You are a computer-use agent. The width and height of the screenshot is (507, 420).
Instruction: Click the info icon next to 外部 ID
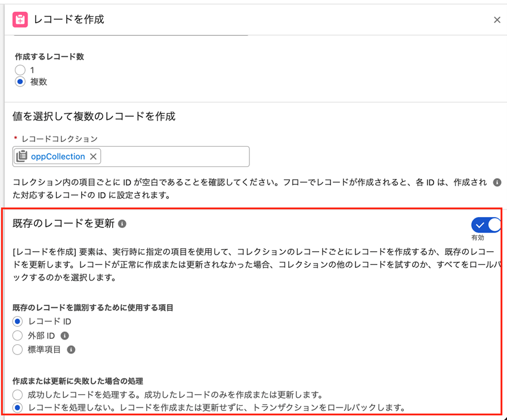[x=65, y=336]
